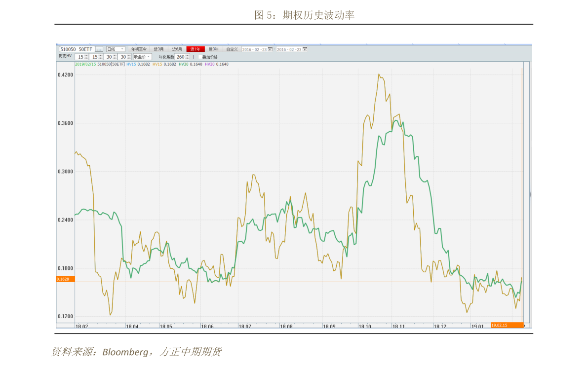Click the security browse "..." button

(99, 49)
